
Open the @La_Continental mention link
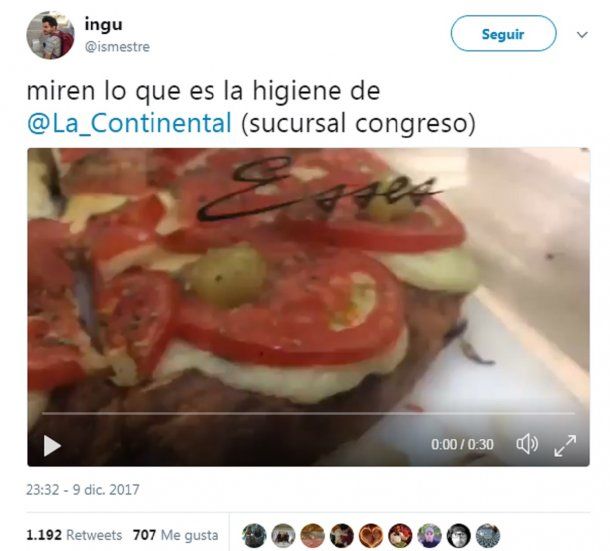tap(130, 123)
